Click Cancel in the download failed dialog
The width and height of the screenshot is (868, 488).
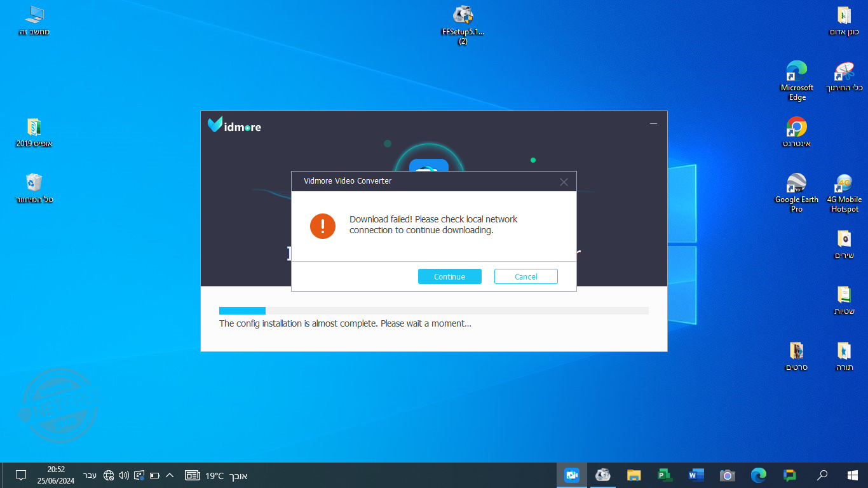526,276
